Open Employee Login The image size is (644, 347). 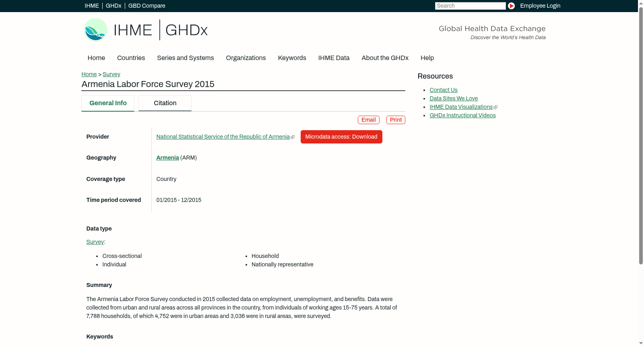coord(540,6)
